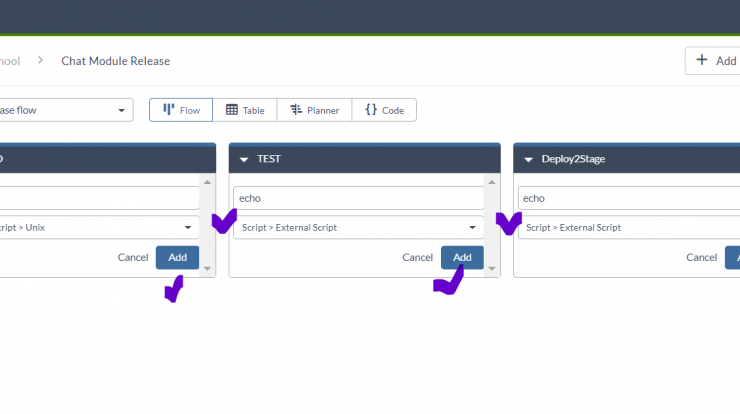
Task: Cancel the task in Deploy2Stage phase
Action: [701, 257]
